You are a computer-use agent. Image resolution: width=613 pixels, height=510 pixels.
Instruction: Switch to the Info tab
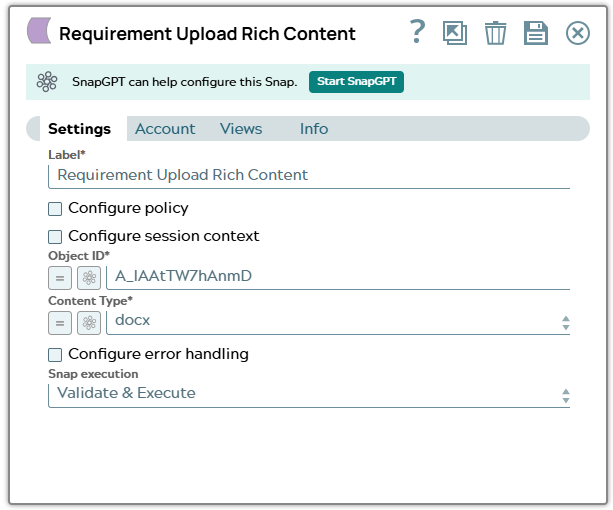click(314, 129)
